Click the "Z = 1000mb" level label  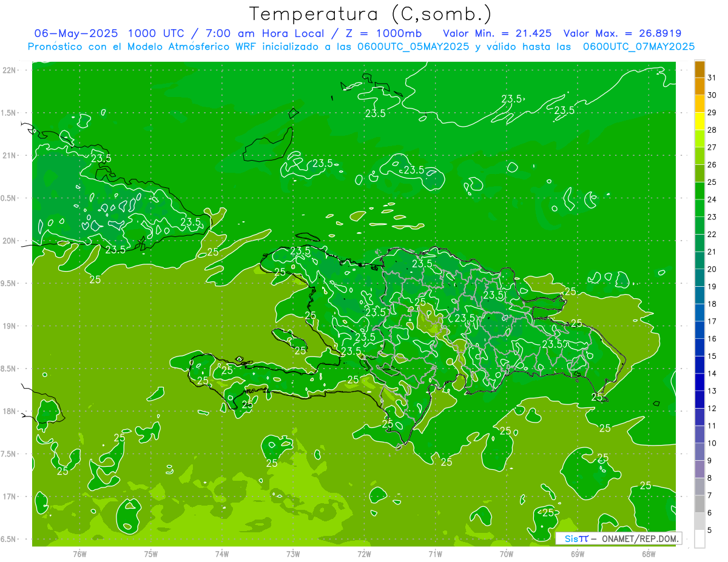(x=383, y=33)
